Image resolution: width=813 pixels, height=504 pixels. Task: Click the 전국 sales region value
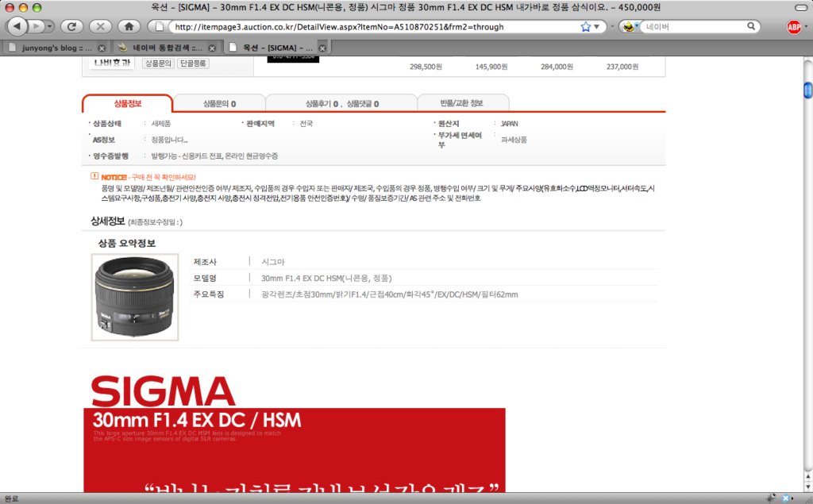[x=306, y=124]
